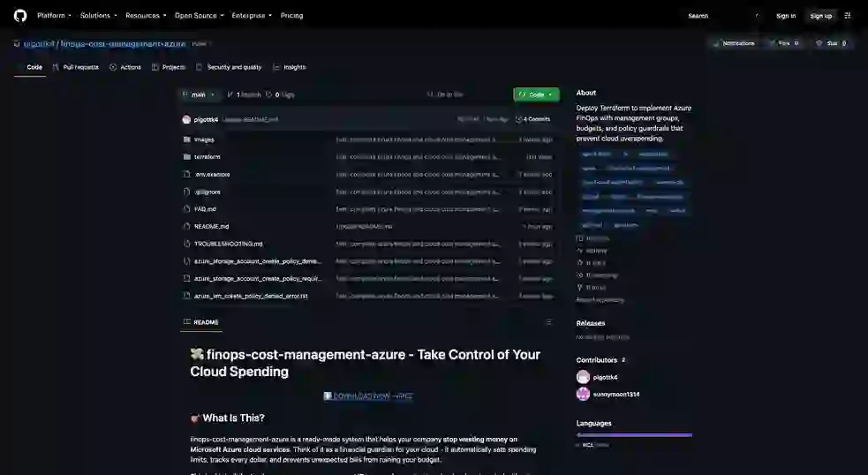Click the file icon beside TROUBLESHOOTING.md
Viewport: 868px width, 475px height.
[186, 244]
